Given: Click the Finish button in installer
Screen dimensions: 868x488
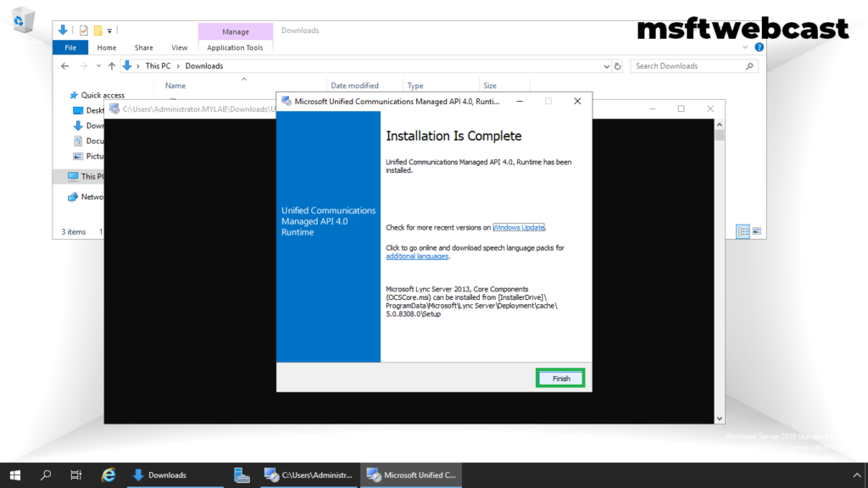Looking at the screenshot, I should click(x=560, y=379).
